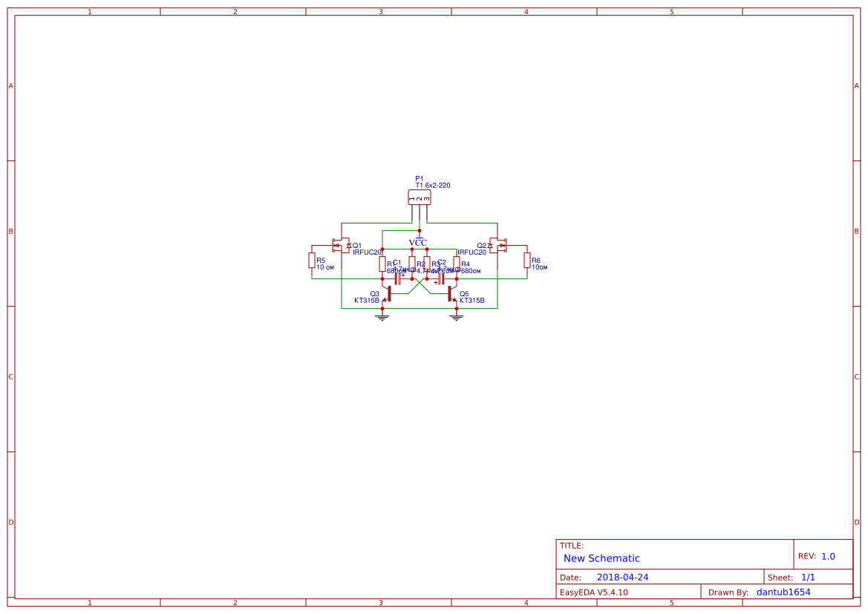Click resistor R1 680ом
Image resolution: width=868 pixels, height=614 pixels.
pos(382,263)
